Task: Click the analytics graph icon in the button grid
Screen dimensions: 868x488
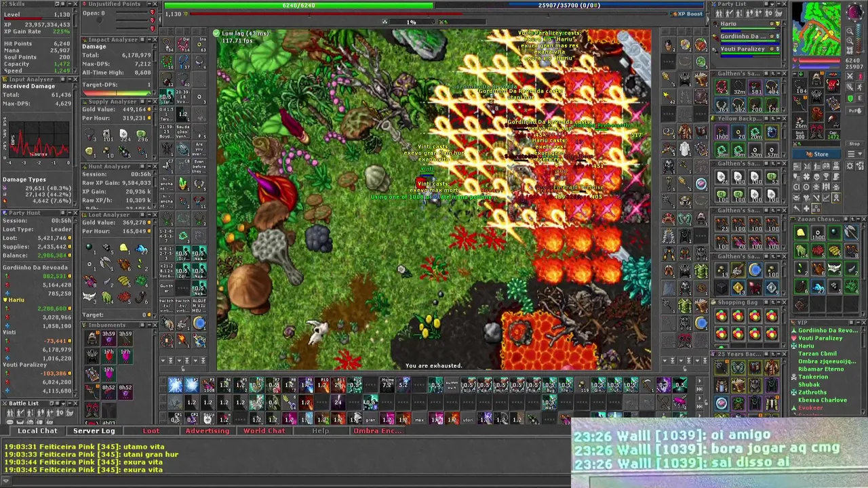Action: click(x=826, y=197)
